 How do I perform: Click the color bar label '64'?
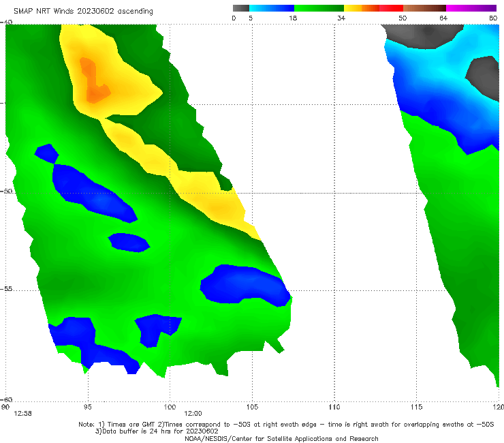point(443,18)
